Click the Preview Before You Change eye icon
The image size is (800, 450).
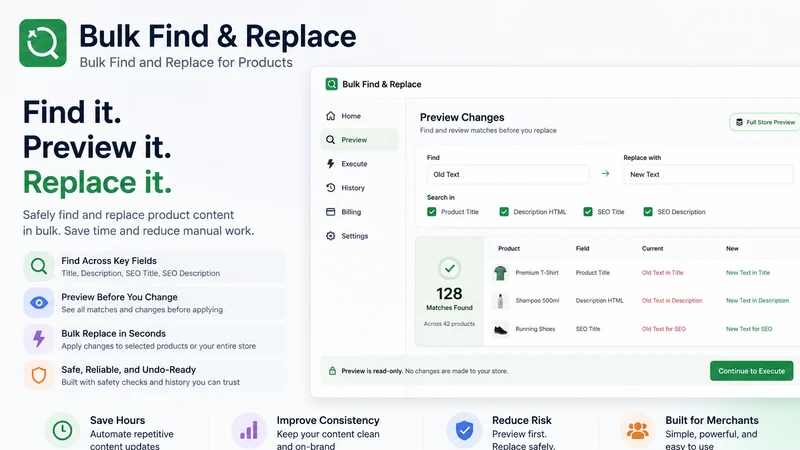click(39, 303)
